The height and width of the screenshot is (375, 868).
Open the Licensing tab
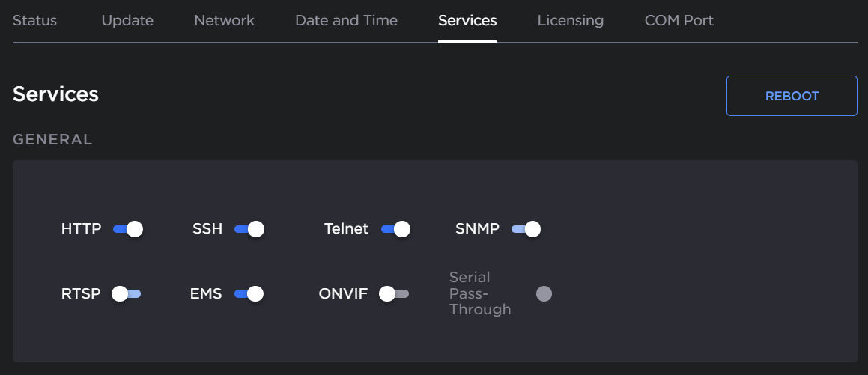[570, 21]
